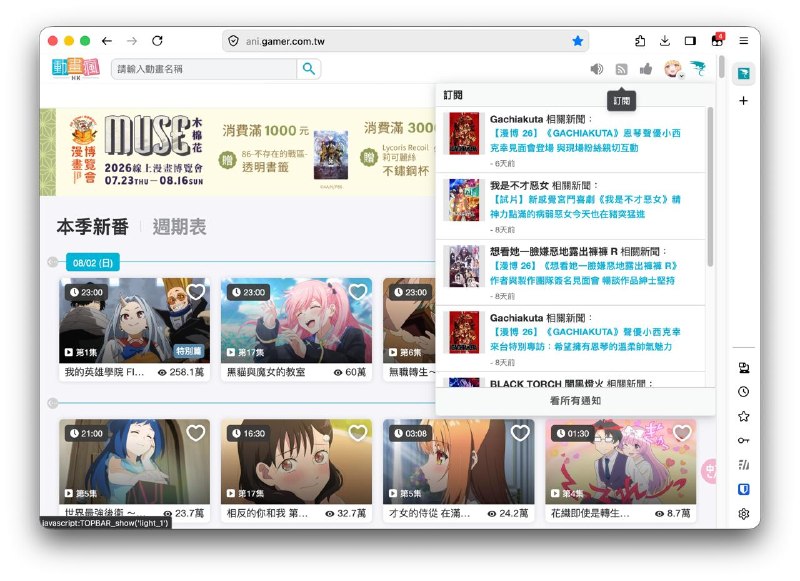Click the 08/02 (日) date label

[x=93, y=263]
